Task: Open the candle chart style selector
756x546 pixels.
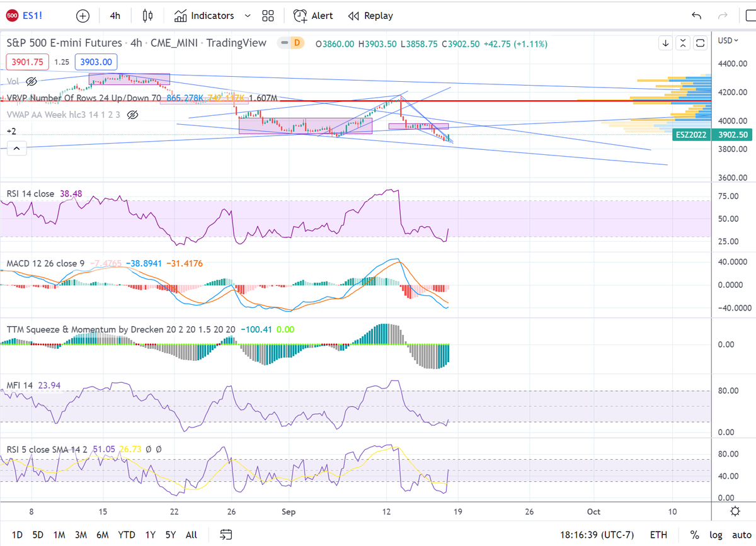Action: coord(147,16)
